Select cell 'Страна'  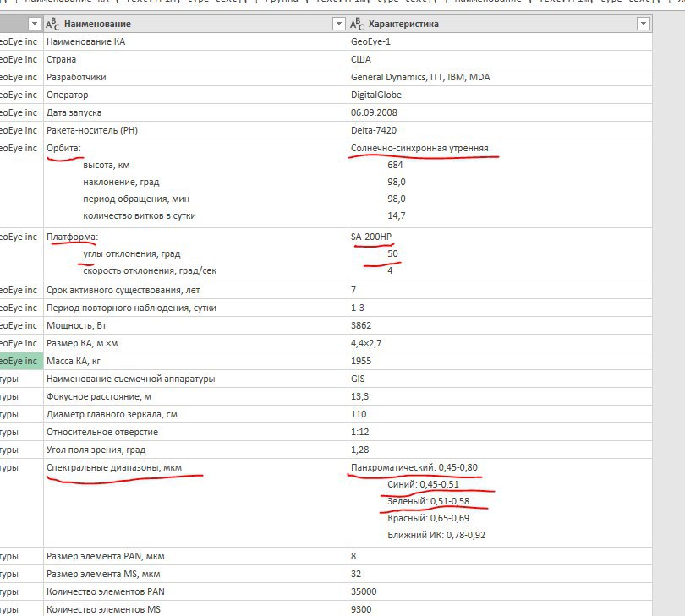click(195, 59)
